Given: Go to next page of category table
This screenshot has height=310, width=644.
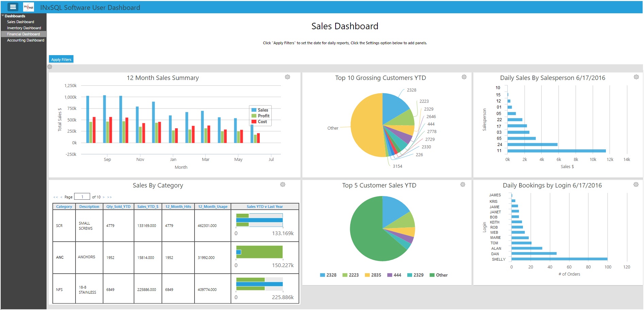Looking at the screenshot, I should [104, 197].
